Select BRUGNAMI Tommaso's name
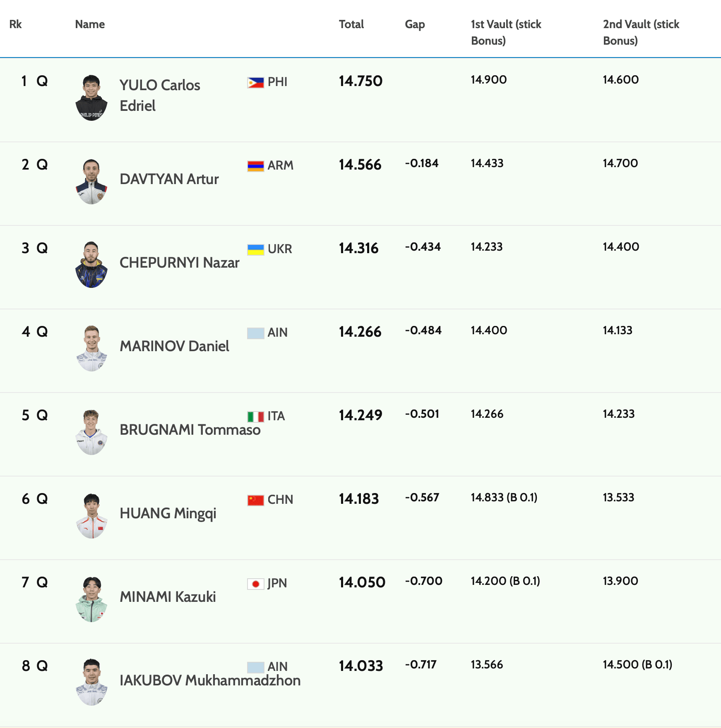 click(x=190, y=430)
